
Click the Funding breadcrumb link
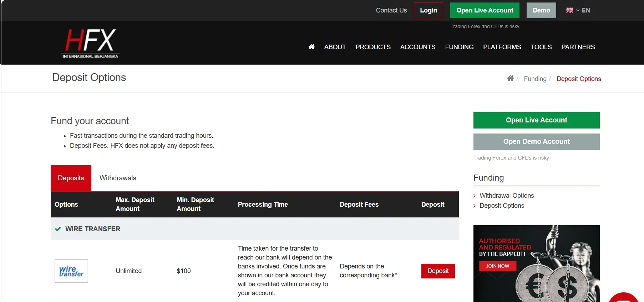(x=535, y=79)
